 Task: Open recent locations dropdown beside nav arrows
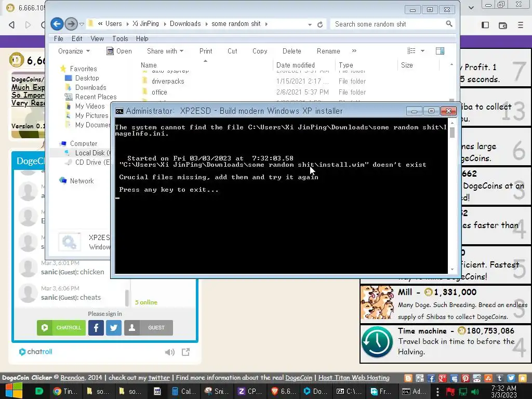click(82, 24)
